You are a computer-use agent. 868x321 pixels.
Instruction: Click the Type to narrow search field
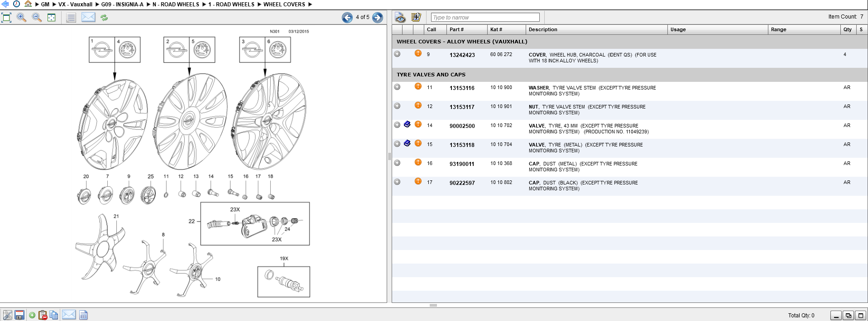pos(485,18)
